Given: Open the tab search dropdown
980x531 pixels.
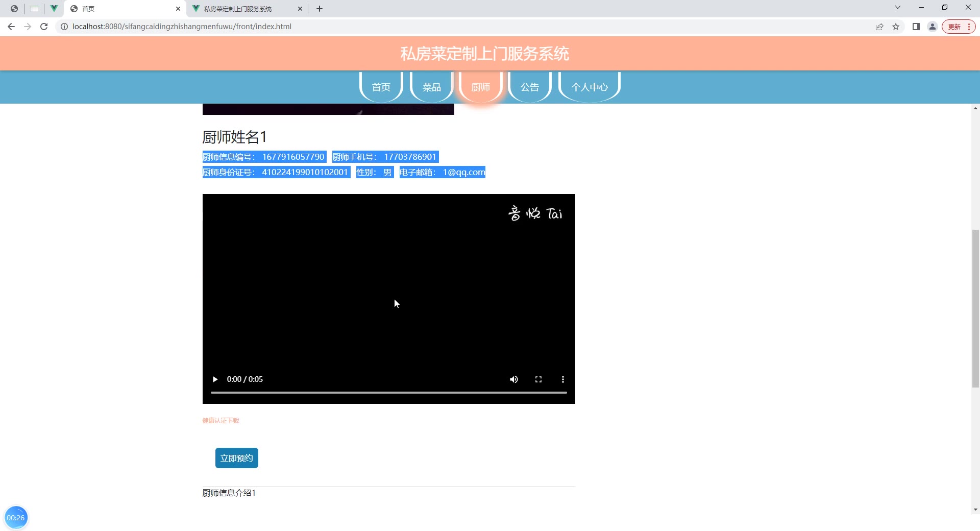Looking at the screenshot, I should (898, 8).
